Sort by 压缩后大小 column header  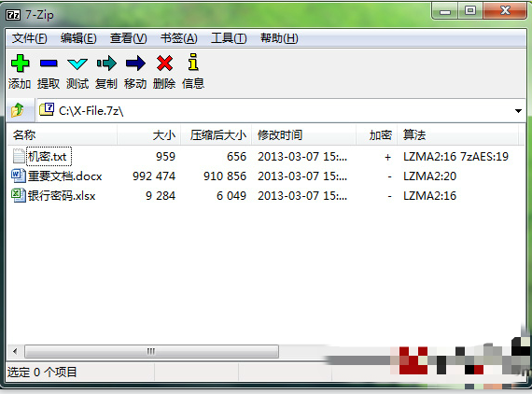click(x=217, y=135)
